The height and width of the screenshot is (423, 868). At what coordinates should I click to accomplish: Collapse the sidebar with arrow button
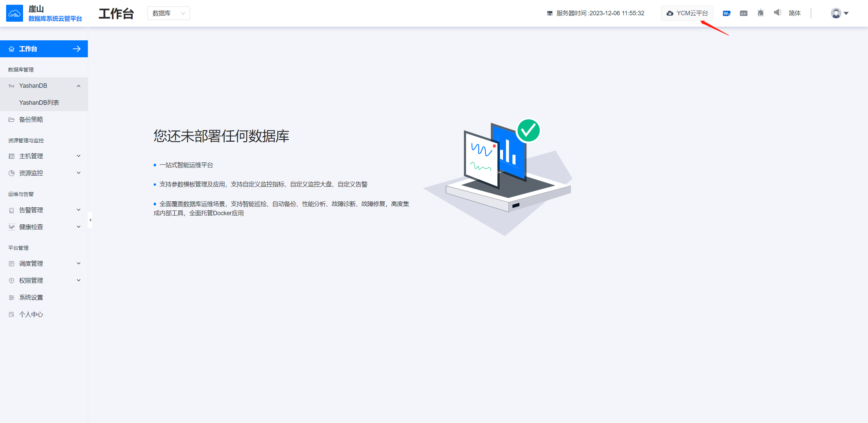click(x=77, y=48)
